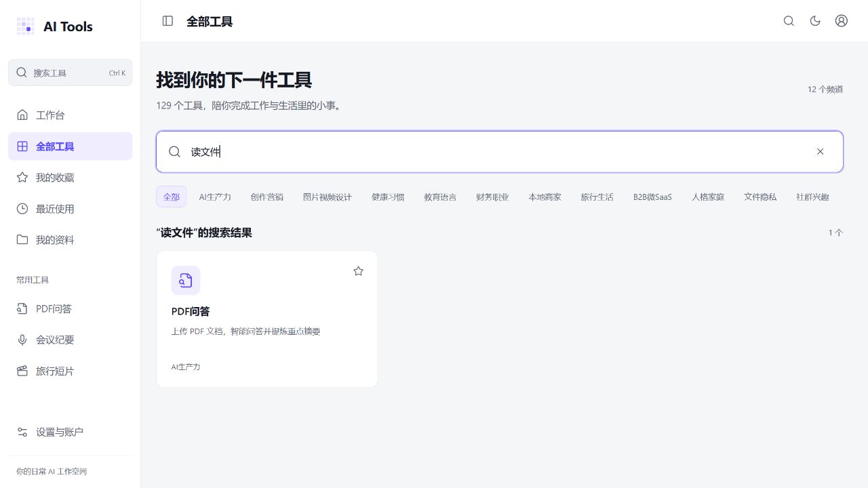Switch to dark mode with moon icon
This screenshot has width=868, height=488.
click(815, 21)
